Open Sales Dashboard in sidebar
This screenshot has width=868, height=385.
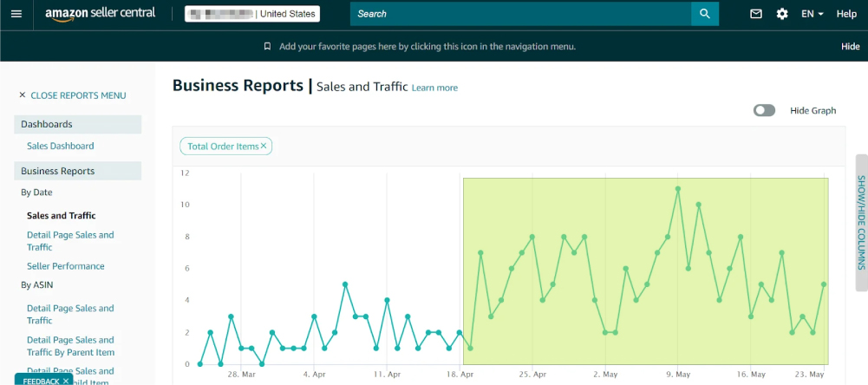coord(60,146)
